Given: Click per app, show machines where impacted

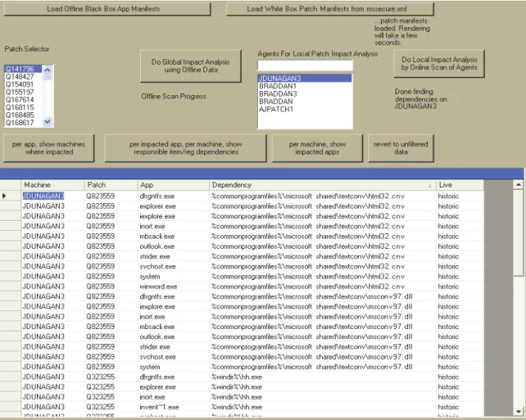Looking at the screenshot, I should tap(48, 148).
